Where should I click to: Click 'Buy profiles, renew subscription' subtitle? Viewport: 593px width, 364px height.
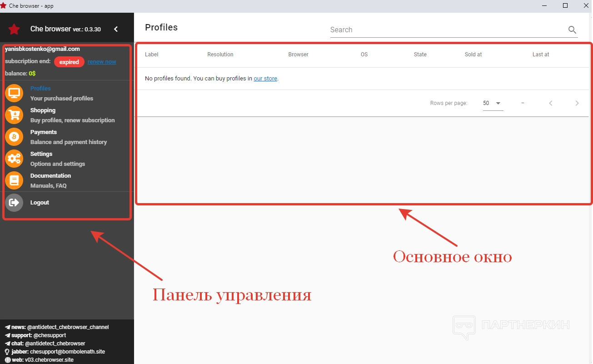point(73,120)
